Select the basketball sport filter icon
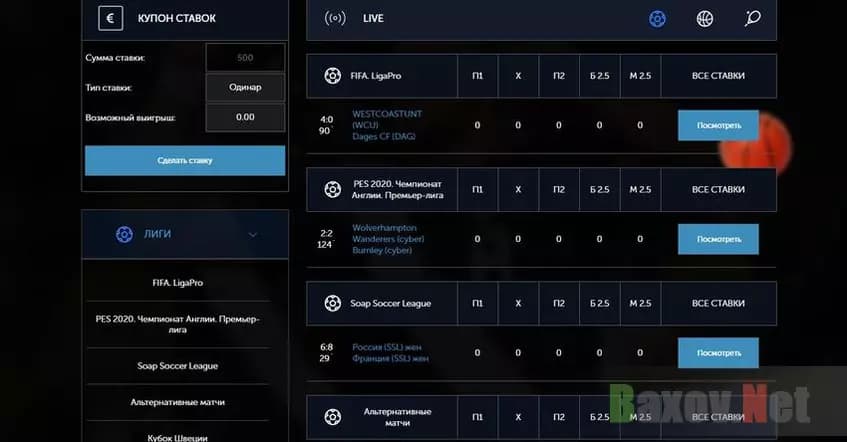 click(705, 18)
